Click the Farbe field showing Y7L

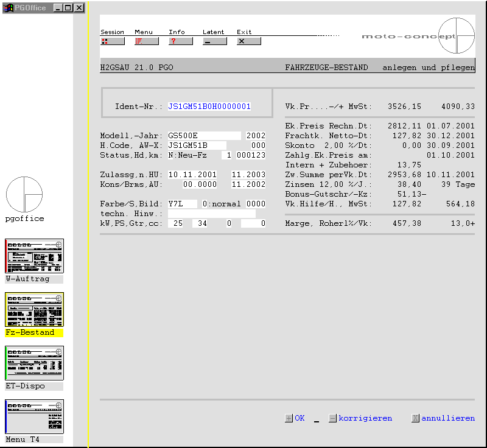pyautogui.click(x=183, y=204)
